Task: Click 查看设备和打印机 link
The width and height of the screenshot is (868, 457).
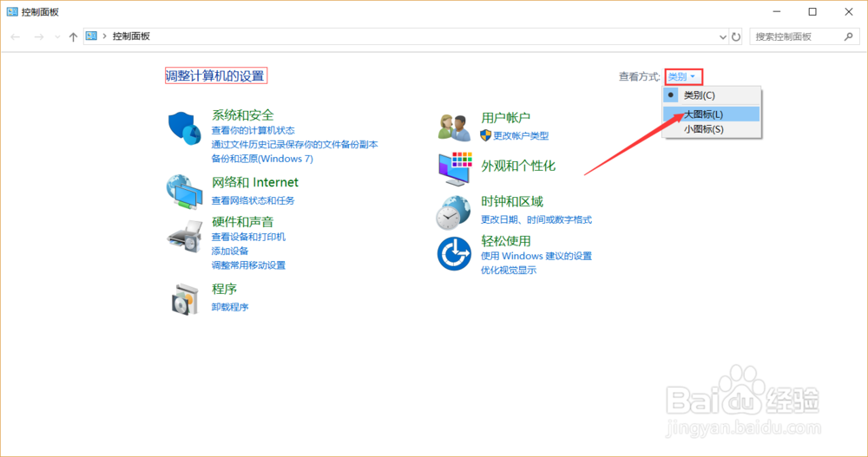Action: [248, 237]
